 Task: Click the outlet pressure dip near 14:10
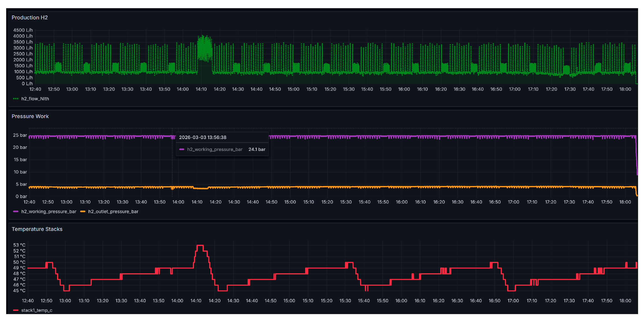[x=201, y=188]
